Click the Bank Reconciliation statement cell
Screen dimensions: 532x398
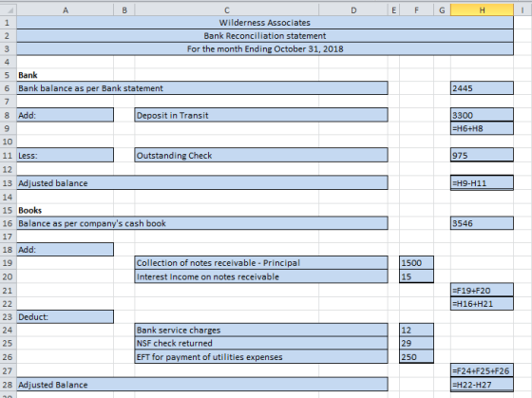[265, 36]
